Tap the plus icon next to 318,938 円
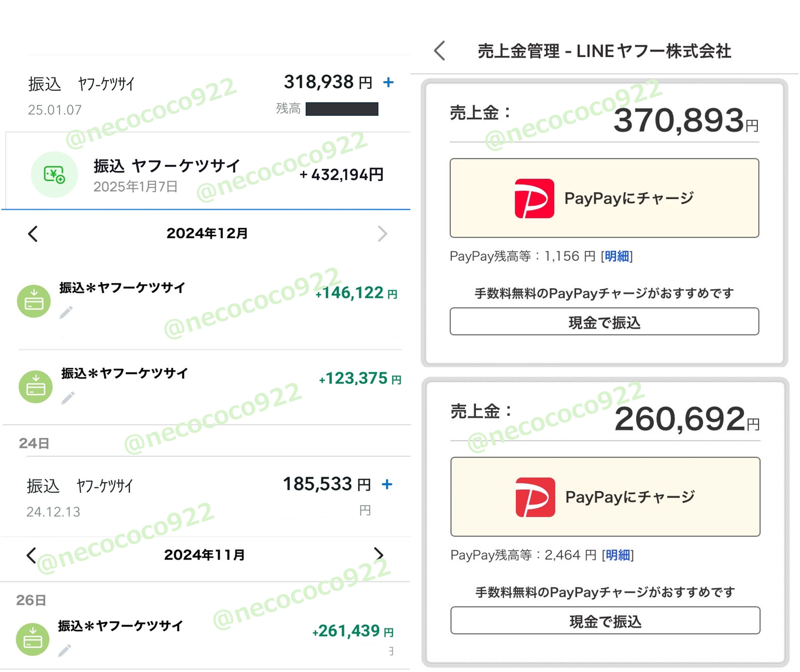The image size is (800, 672). point(388,82)
